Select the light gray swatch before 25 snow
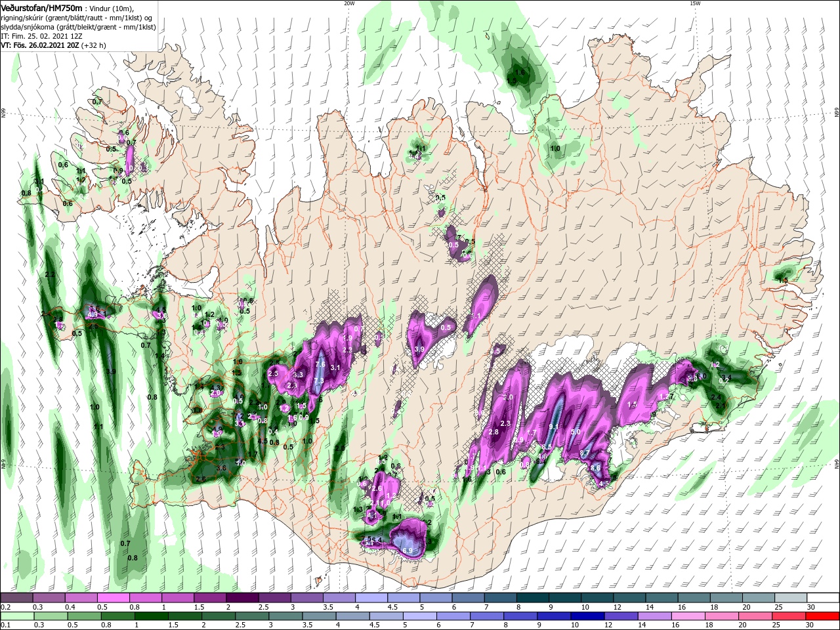 click(x=791, y=598)
